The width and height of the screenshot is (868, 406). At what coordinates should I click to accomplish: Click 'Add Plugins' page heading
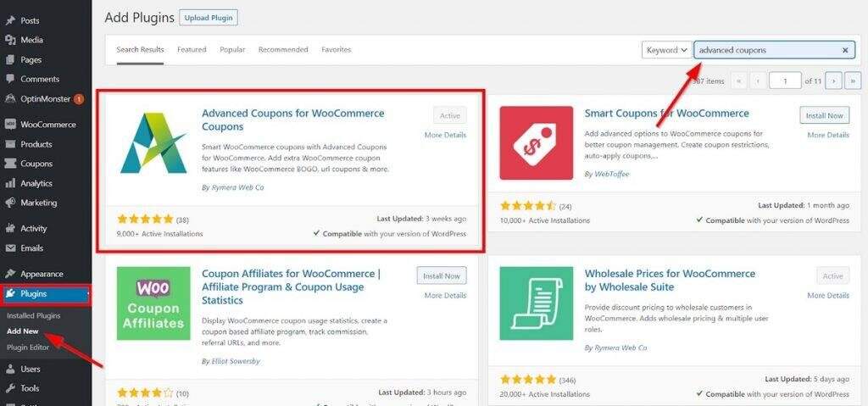[x=140, y=18]
